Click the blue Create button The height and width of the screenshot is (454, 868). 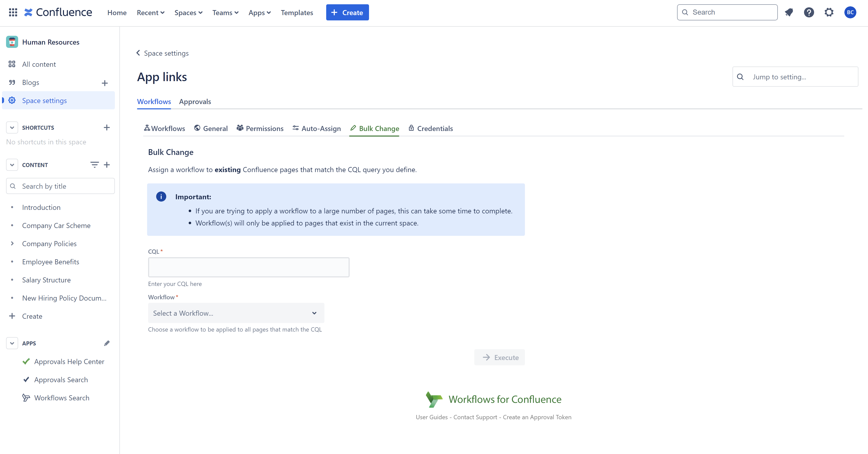pos(347,12)
